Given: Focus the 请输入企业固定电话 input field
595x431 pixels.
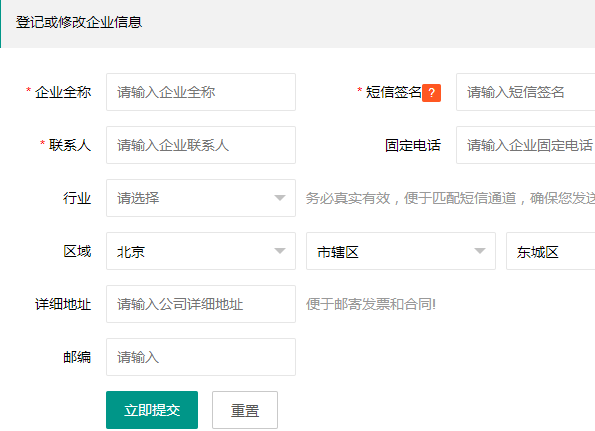Looking at the screenshot, I should (x=526, y=145).
